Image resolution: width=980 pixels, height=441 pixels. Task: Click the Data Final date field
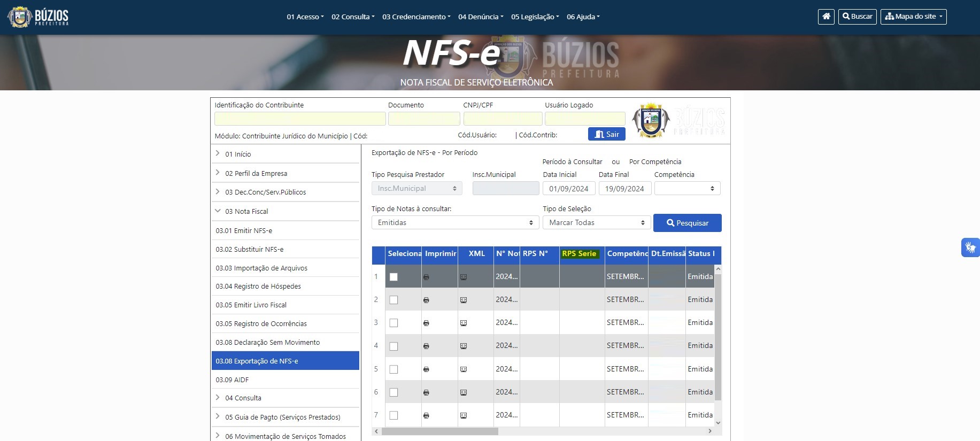coord(624,188)
